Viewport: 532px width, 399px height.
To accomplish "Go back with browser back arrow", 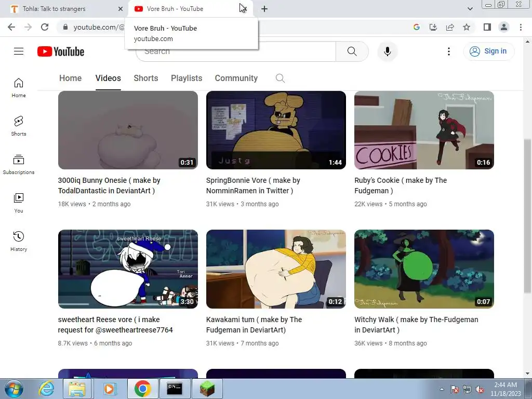I will click(x=11, y=27).
